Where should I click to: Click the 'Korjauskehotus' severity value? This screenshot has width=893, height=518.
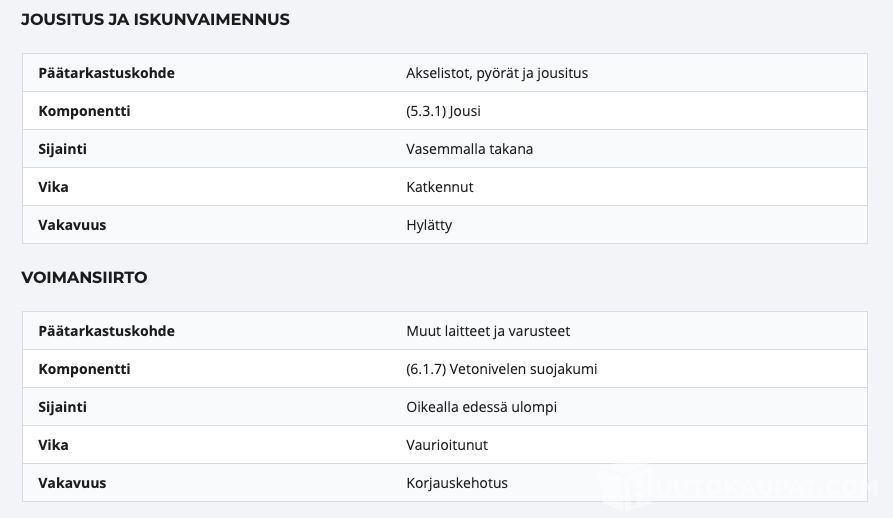tap(457, 483)
